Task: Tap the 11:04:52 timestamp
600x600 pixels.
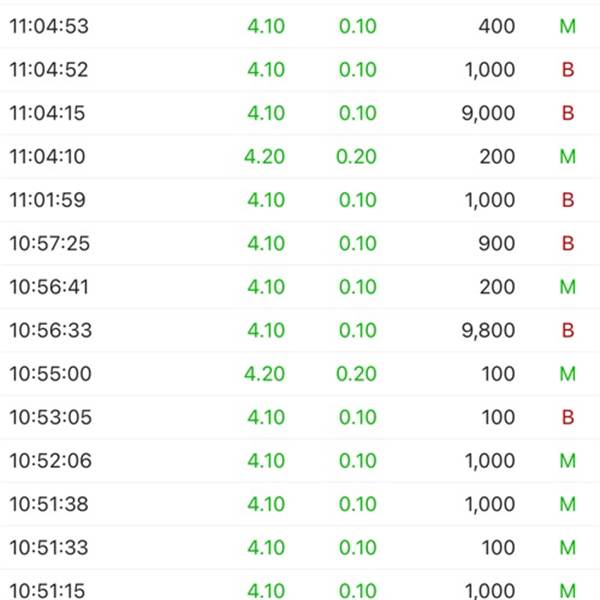Action: pos(49,70)
